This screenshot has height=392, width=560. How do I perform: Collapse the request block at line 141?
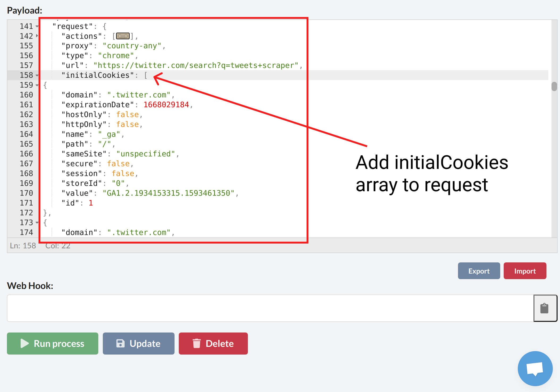click(37, 27)
